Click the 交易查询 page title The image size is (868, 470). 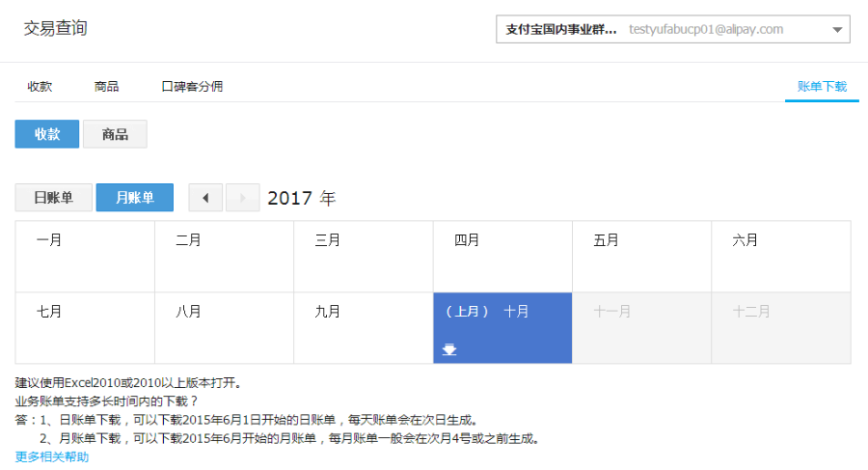click(x=55, y=28)
